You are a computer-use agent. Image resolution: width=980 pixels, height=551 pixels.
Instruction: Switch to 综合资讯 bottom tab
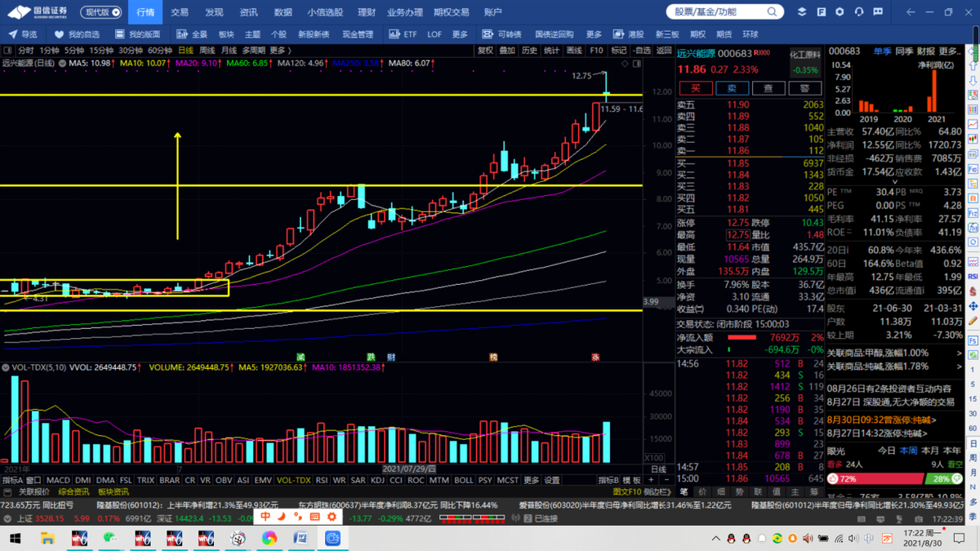(73, 492)
